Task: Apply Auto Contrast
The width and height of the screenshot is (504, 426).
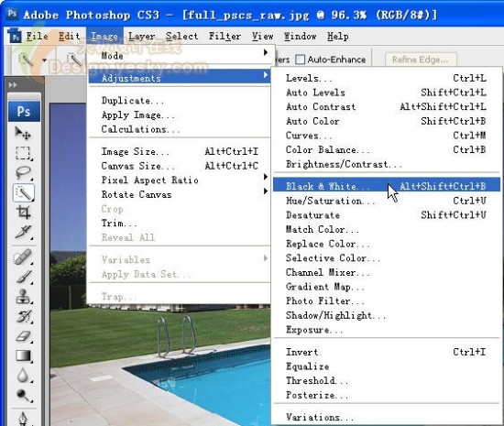Action: click(386, 106)
